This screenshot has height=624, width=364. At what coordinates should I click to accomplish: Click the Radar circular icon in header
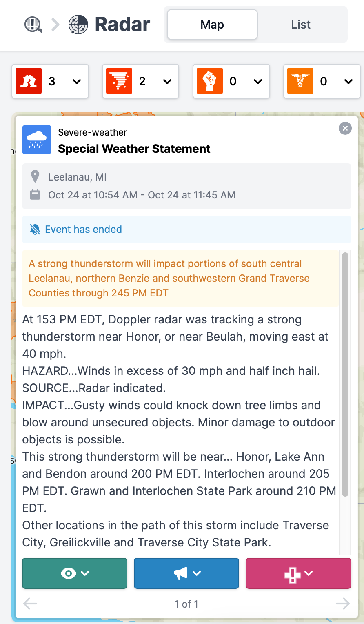pos(78,25)
